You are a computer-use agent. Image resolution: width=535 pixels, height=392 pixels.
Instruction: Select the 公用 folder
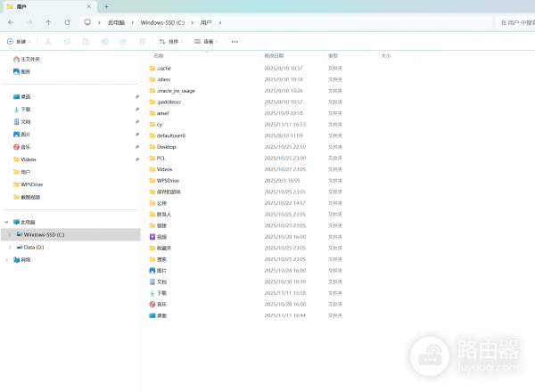coord(158,203)
